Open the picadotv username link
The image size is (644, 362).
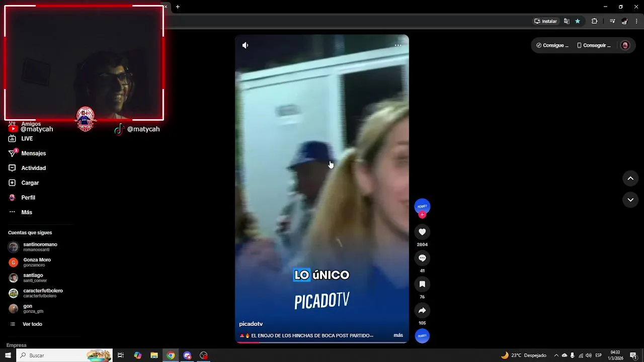click(x=251, y=324)
